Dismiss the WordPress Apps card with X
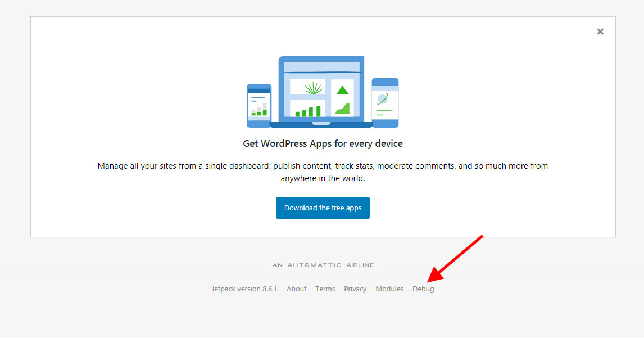The height and width of the screenshot is (338, 644). click(x=600, y=31)
